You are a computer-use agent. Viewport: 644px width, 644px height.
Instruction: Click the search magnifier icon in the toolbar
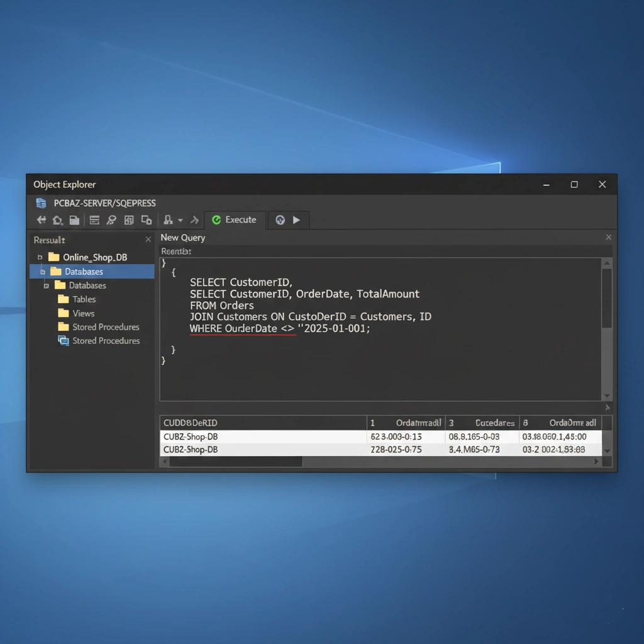(111, 219)
